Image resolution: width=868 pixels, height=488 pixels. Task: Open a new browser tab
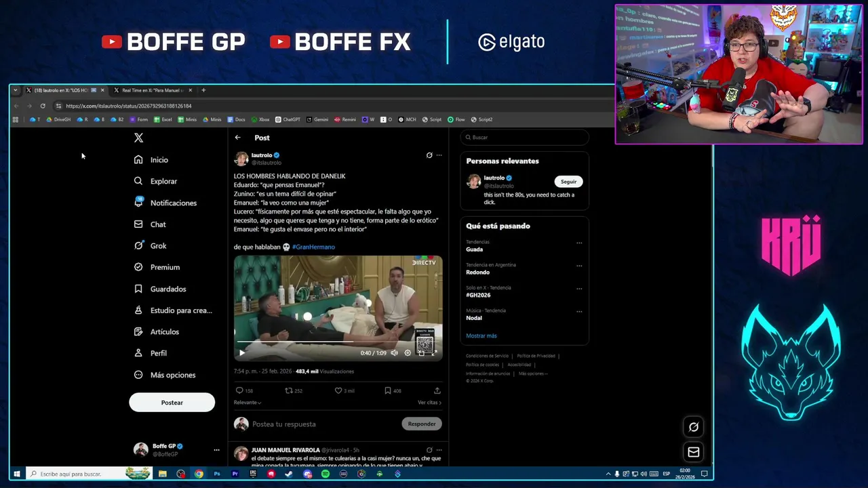click(203, 90)
